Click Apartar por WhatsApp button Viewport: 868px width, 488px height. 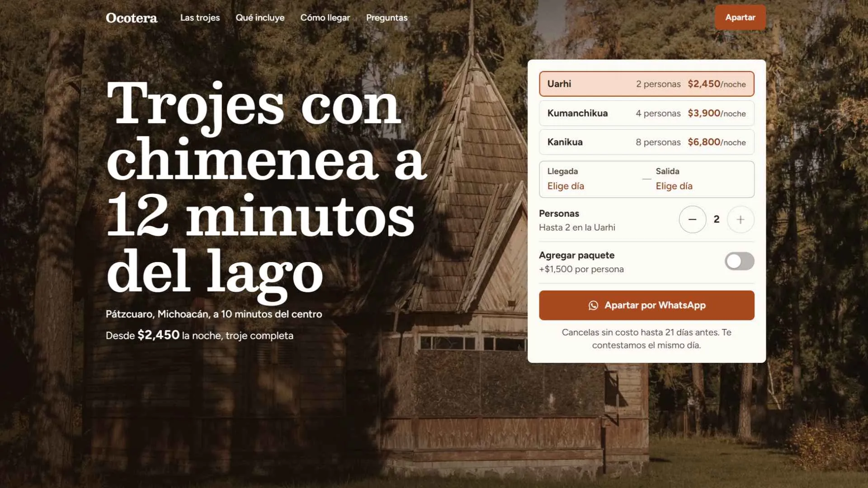[x=646, y=305]
